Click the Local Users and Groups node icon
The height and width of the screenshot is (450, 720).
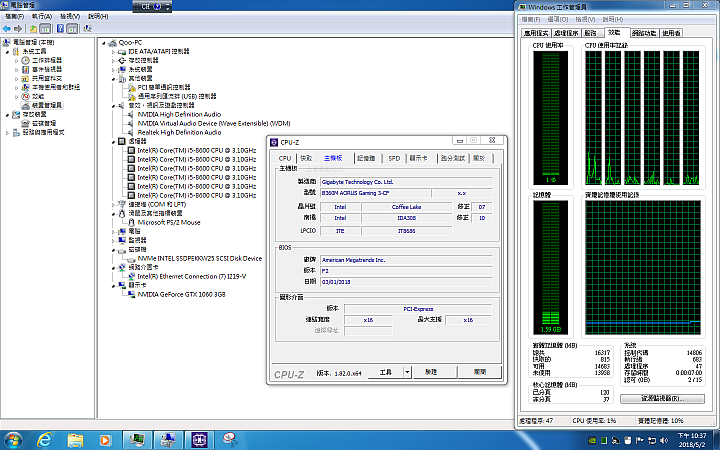coord(26,87)
